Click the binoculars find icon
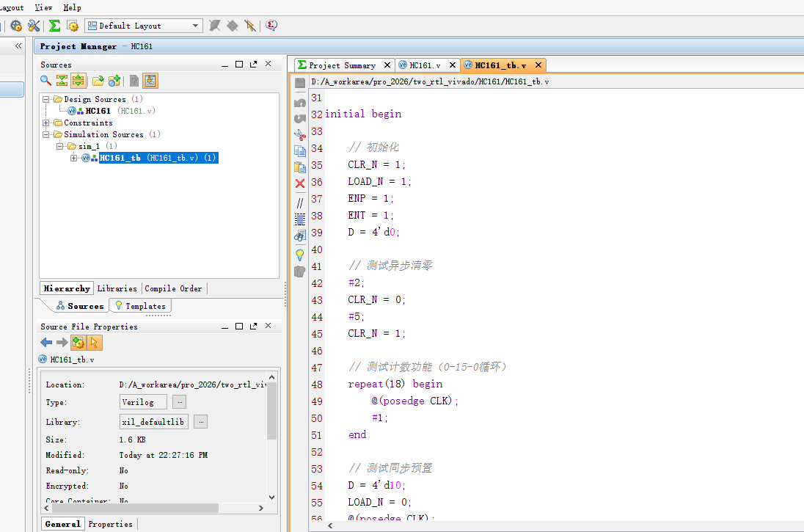 point(300,236)
